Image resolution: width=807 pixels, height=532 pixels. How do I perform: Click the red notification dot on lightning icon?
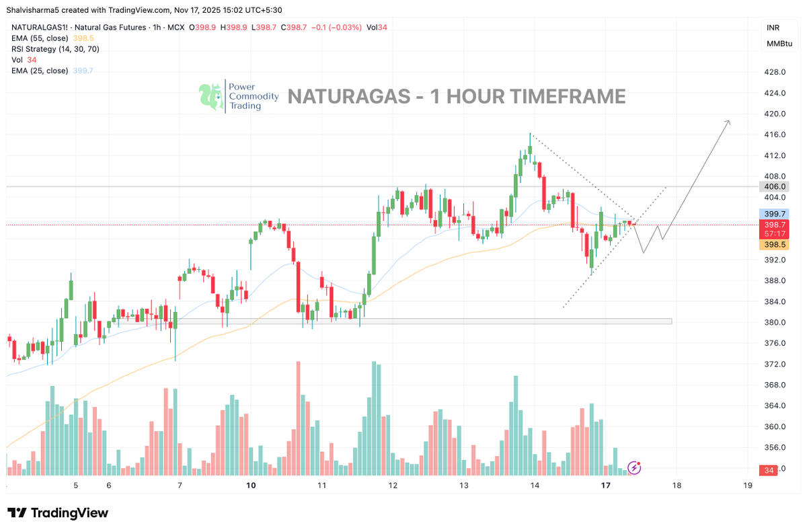coord(639,462)
